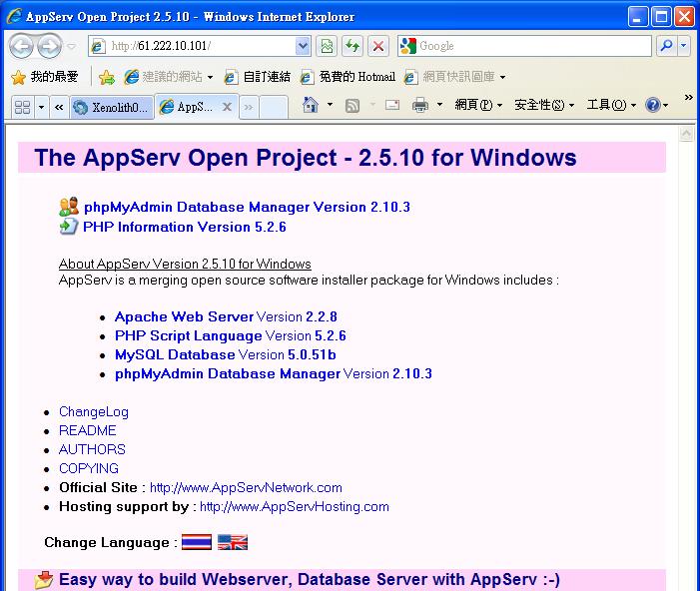
Task: Go back with the Back arrow button
Action: tap(21, 46)
